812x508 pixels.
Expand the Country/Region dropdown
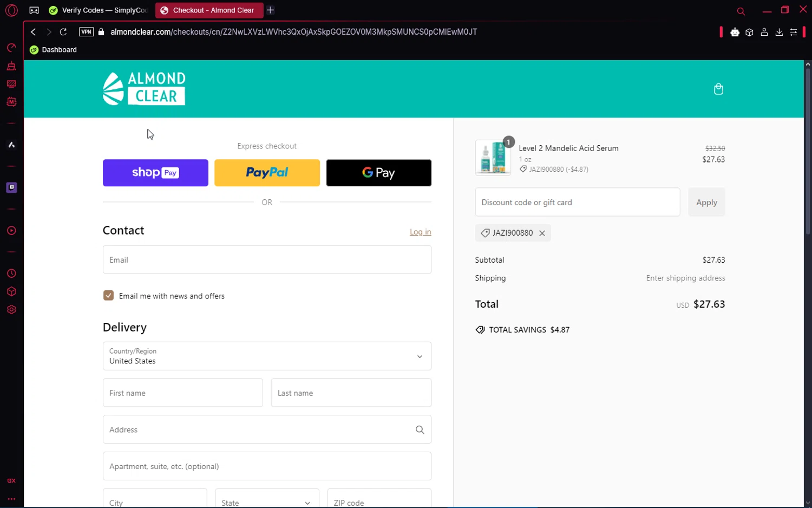267,356
